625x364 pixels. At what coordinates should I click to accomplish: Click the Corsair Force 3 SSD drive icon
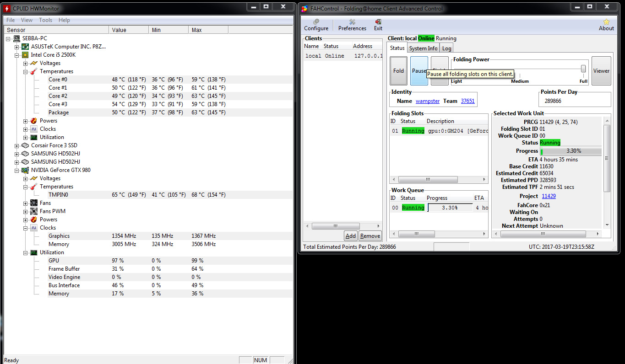coord(26,145)
